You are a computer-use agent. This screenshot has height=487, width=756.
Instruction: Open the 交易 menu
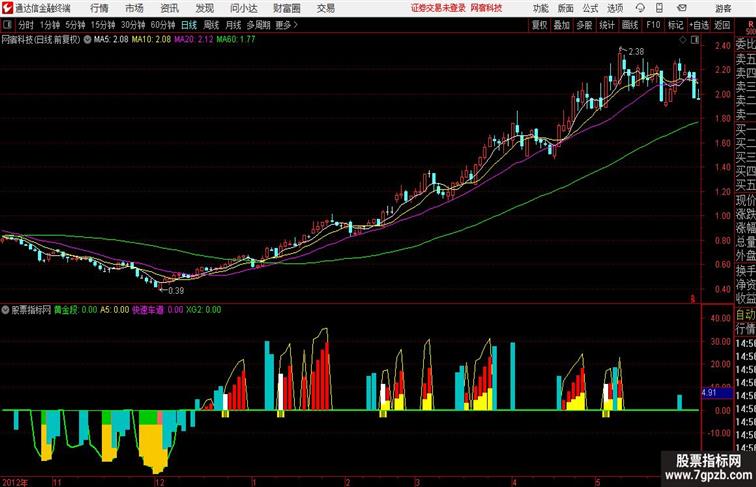[x=325, y=8]
